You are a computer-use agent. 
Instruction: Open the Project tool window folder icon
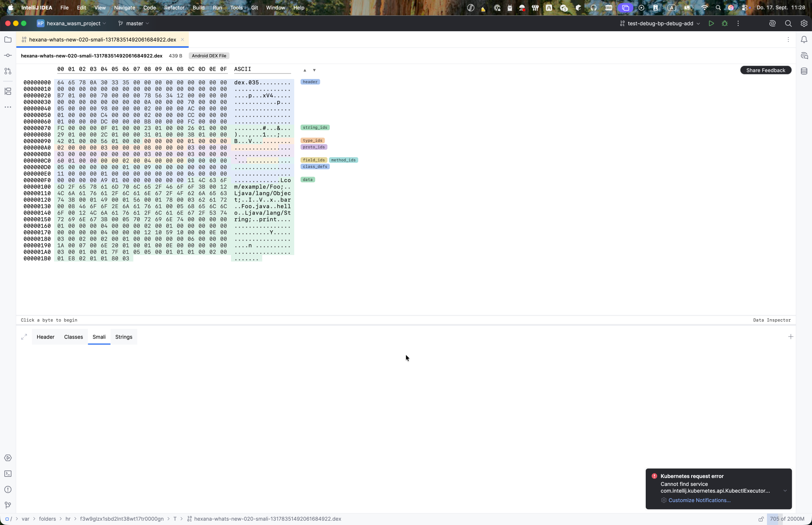point(8,40)
